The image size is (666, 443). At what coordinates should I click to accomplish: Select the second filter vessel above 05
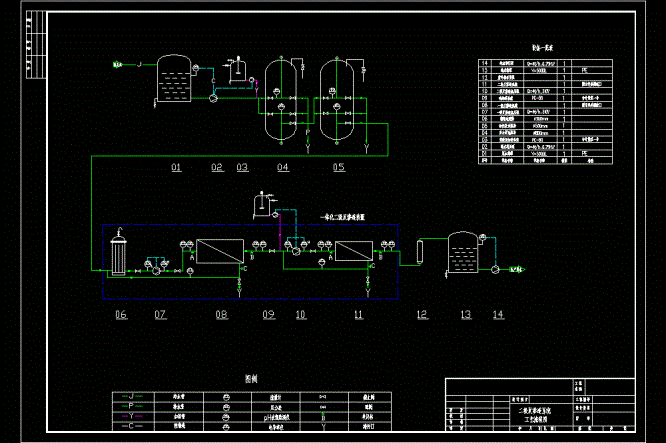336,100
